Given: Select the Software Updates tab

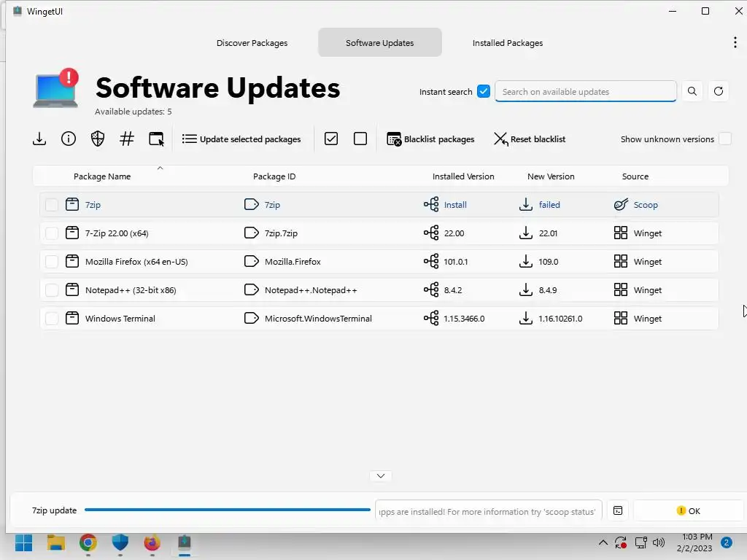Looking at the screenshot, I should click(379, 43).
